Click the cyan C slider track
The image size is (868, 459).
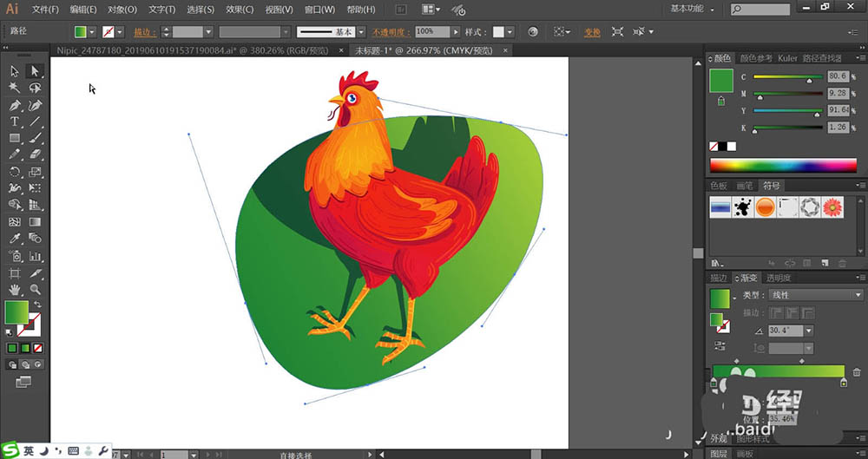(x=788, y=77)
